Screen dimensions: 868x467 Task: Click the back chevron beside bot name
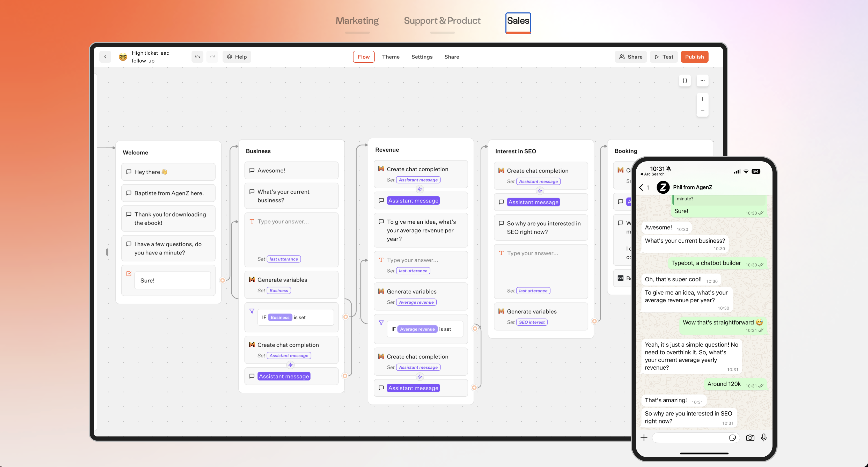pyautogui.click(x=106, y=57)
